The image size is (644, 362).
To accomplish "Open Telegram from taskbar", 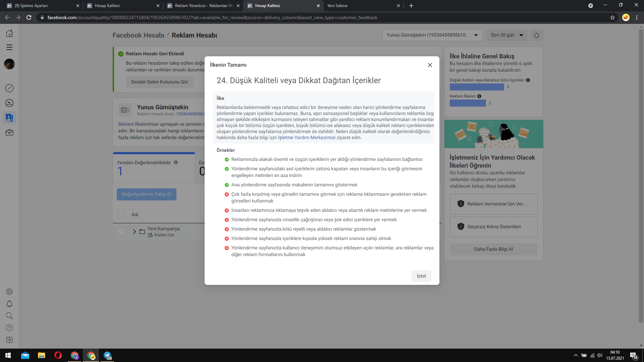I will point(107,355).
